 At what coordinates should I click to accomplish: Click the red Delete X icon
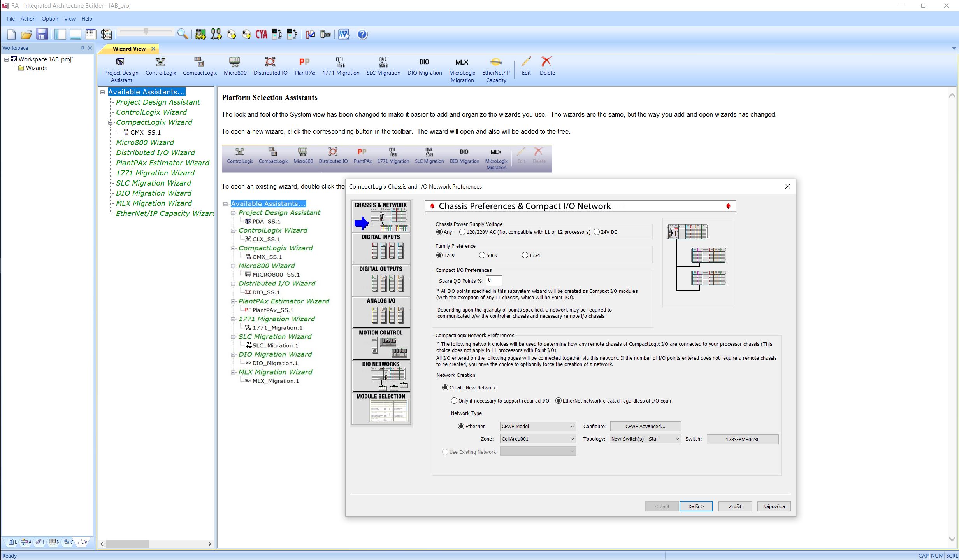click(x=547, y=66)
